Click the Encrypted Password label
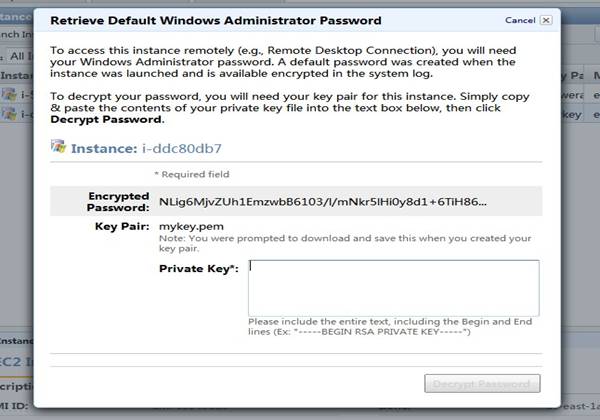This screenshot has height=420, width=600. [120, 201]
